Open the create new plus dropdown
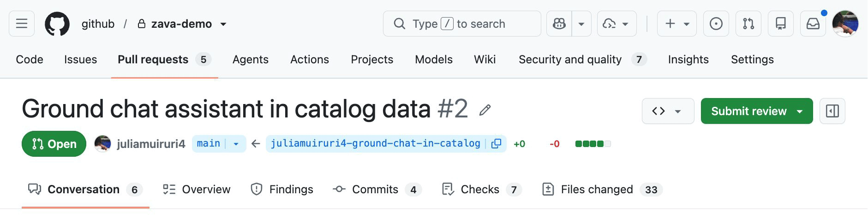 tap(677, 24)
